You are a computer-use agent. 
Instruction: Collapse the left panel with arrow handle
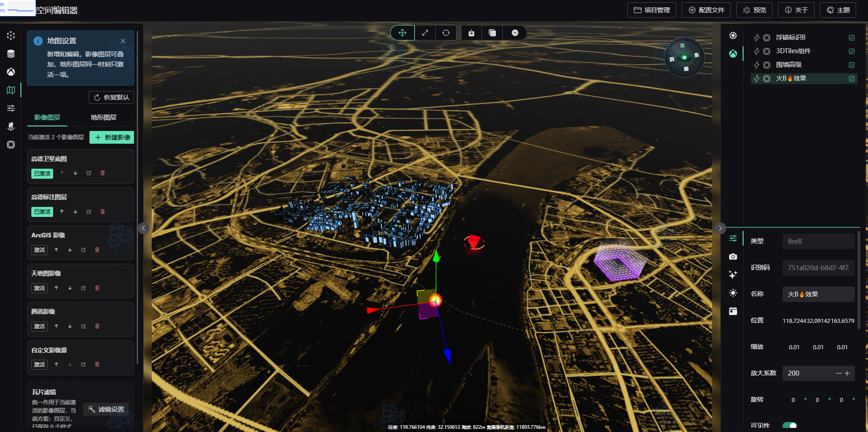coord(144,228)
